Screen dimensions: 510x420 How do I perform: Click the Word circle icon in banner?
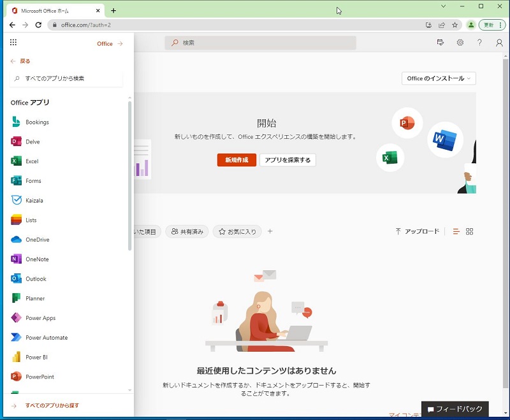coord(445,140)
